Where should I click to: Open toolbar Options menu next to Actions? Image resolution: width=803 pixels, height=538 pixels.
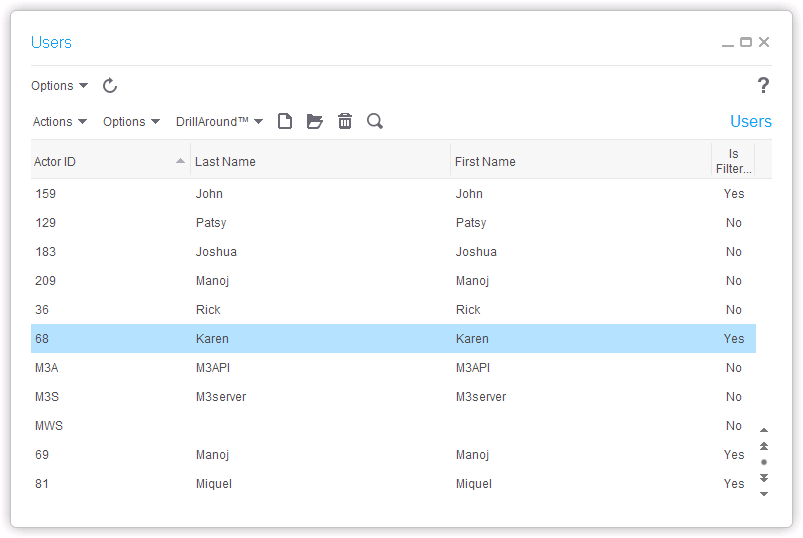[x=131, y=122]
